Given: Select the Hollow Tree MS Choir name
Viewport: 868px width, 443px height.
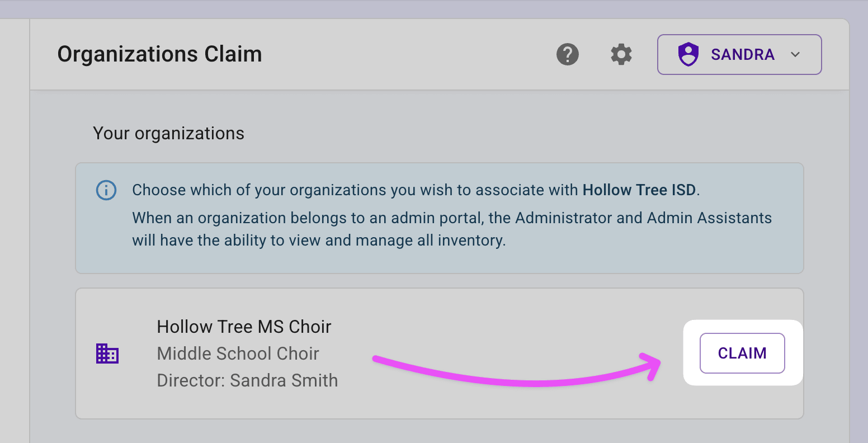Looking at the screenshot, I should coord(244,327).
